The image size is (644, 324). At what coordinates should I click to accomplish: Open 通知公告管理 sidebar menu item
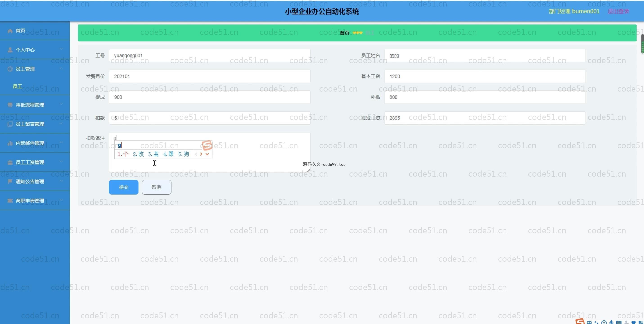tap(35, 182)
